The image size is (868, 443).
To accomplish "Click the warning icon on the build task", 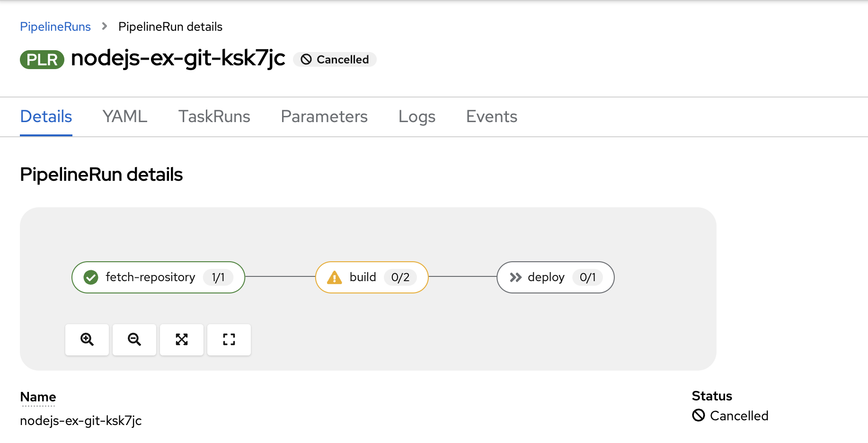I will point(334,277).
